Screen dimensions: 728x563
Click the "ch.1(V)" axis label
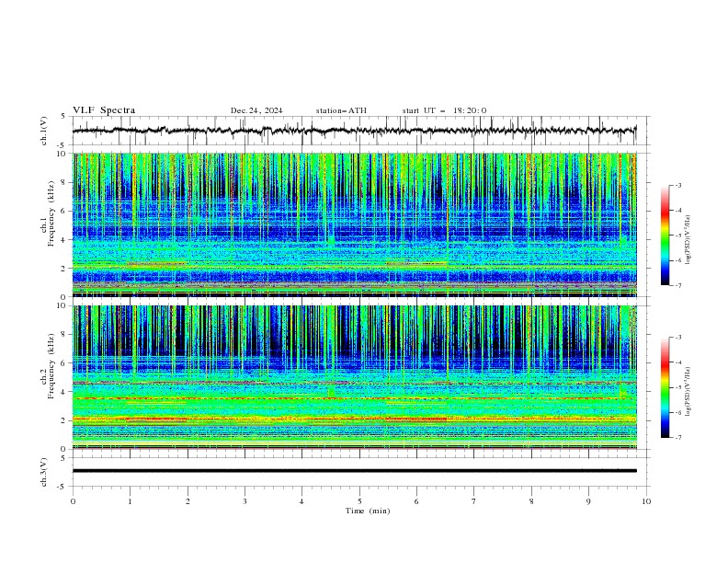tap(44, 131)
